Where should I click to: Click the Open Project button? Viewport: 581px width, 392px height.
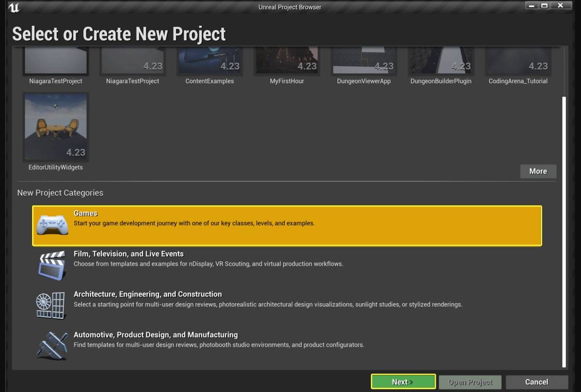point(470,382)
